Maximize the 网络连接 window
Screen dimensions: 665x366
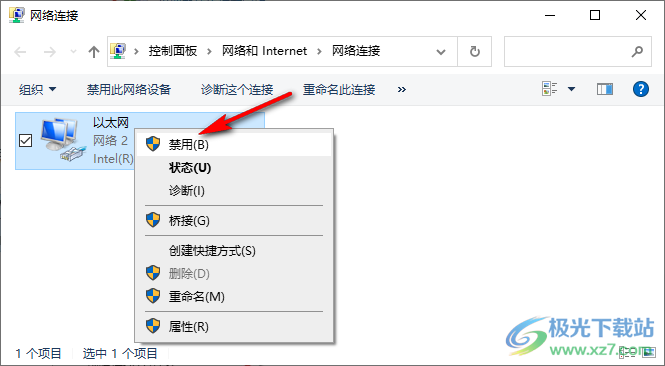point(595,16)
